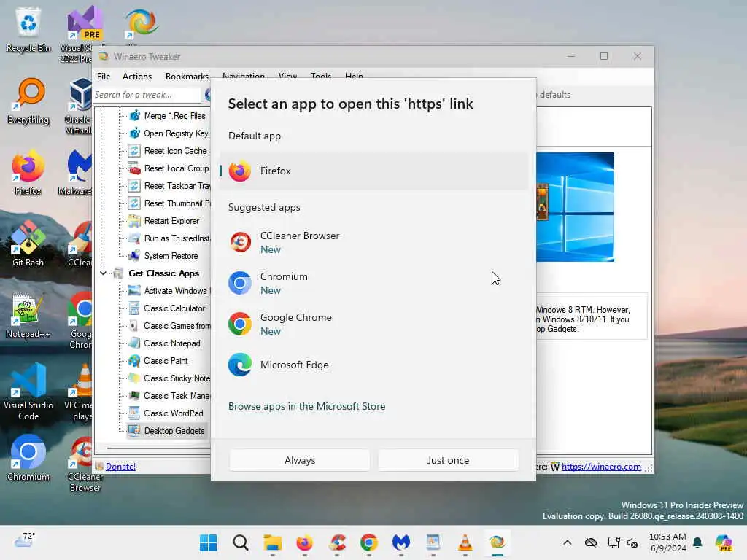Open the taskbar icon left of VLC

pos(433,542)
